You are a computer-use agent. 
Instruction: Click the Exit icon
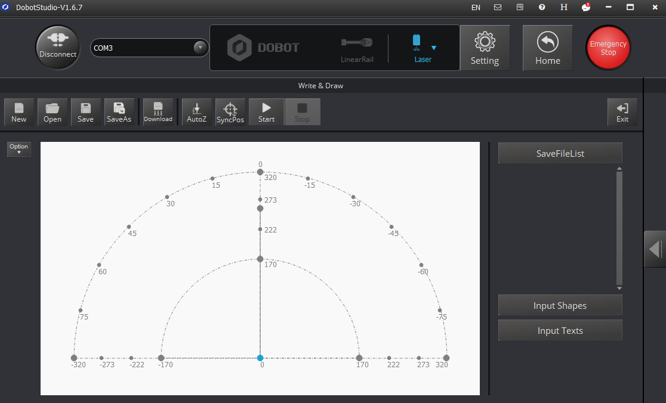point(622,112)
